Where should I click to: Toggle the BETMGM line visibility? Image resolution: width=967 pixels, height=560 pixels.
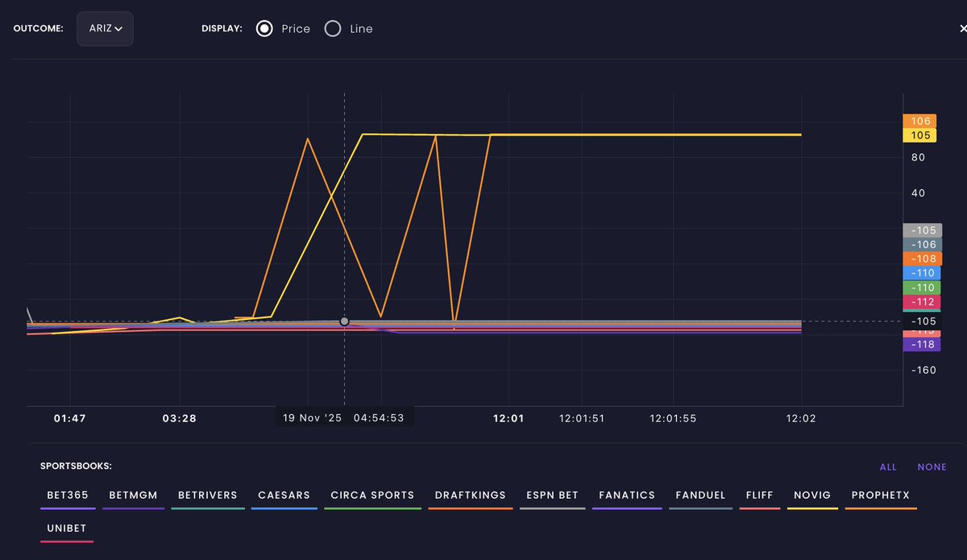(133, 495)
